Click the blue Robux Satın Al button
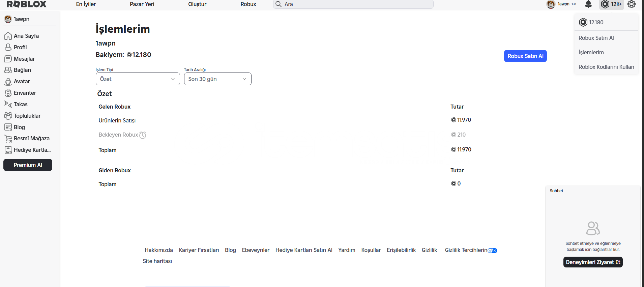Screen dimensions: 644x287 pyautogui.click(x=525, y=56)
